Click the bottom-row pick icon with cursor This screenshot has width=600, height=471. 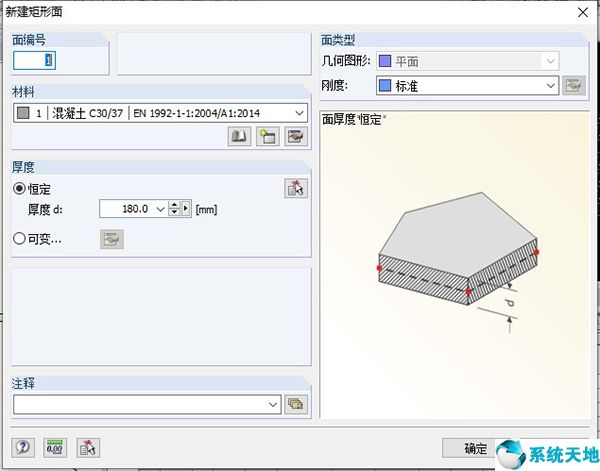point(88,447)
